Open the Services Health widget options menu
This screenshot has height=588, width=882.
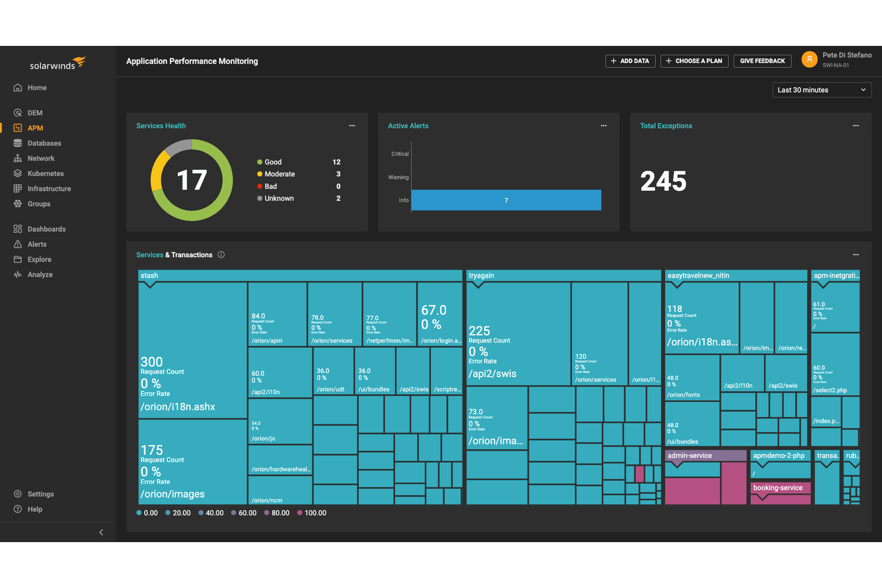tap(352, 126)
